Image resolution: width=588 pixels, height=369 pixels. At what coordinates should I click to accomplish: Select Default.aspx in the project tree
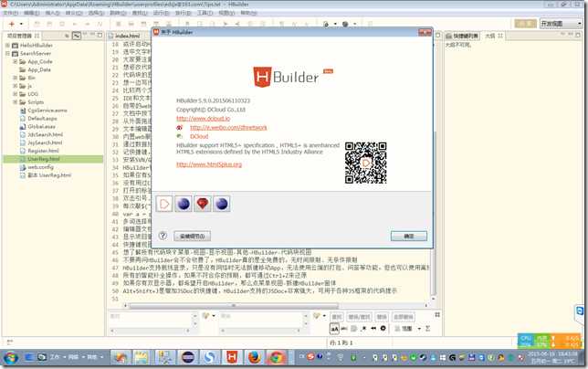[38, 119]
